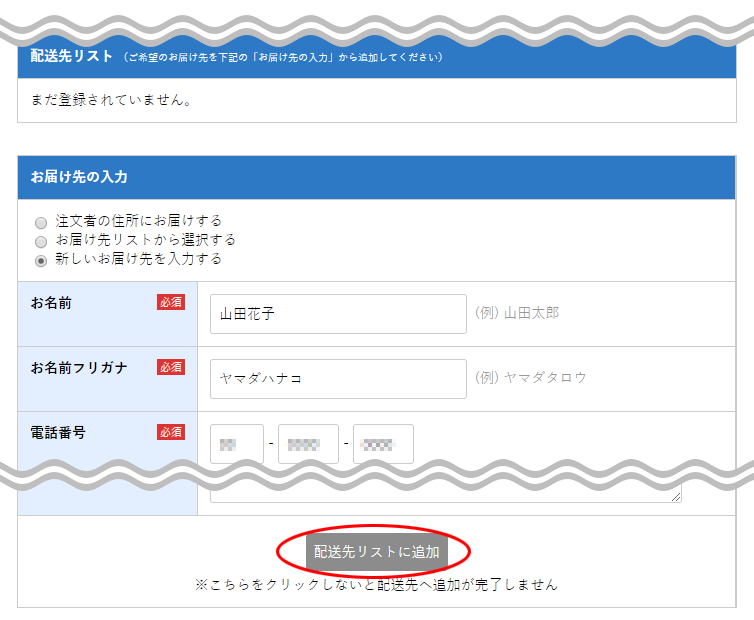Click the まだ登録されていません message

pyautogui.click(x=111, y=100)
